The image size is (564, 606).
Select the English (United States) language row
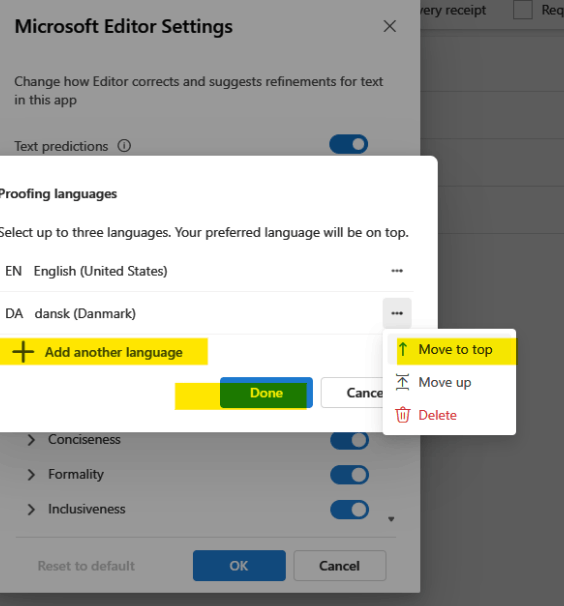205,271
